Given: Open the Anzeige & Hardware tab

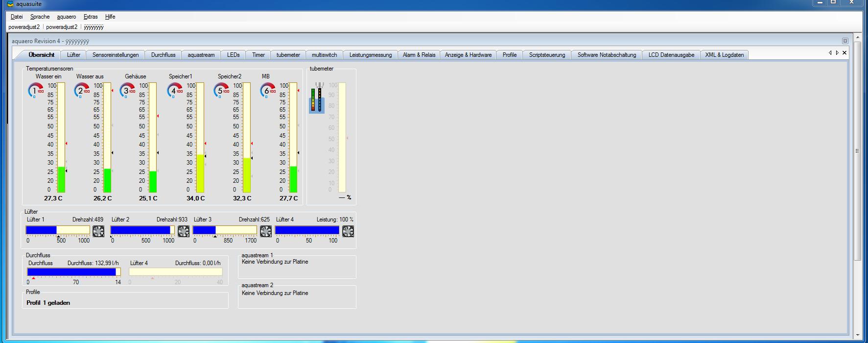Looking at the screenshot, I should (468, 55).
